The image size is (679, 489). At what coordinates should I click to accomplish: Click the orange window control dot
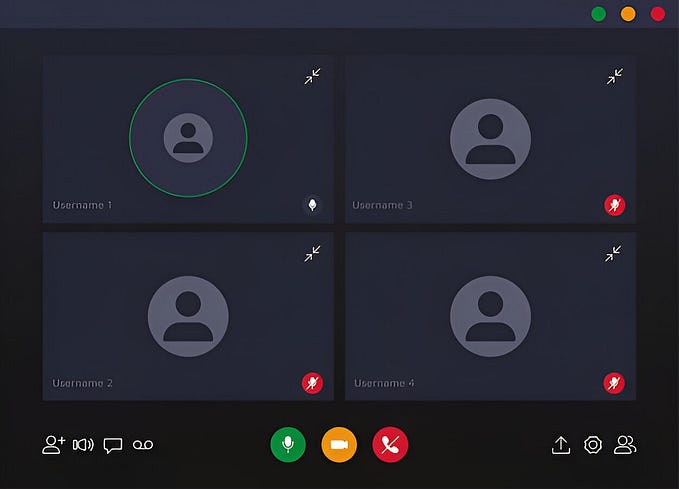[628, 14]
